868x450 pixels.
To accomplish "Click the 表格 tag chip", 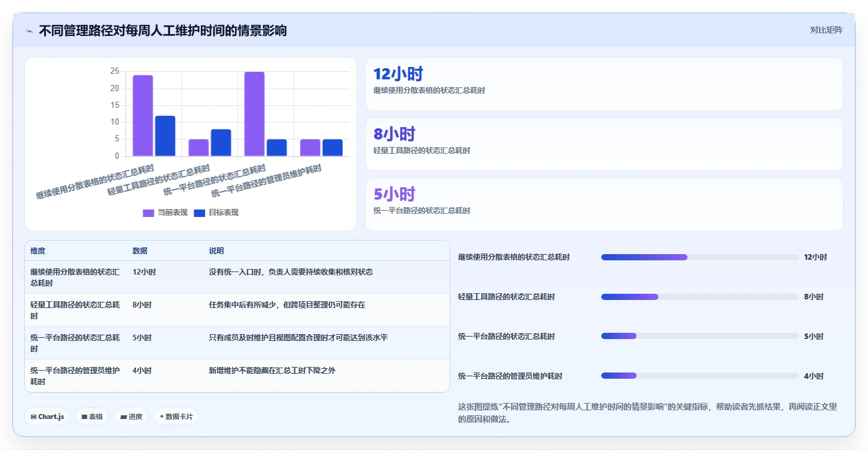I will click(x=92, y=417).
